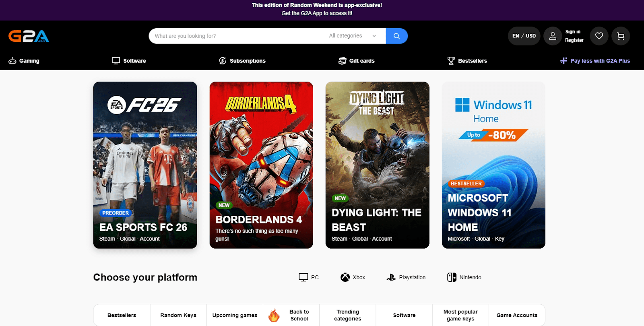Image resolution: width=644 pixels, height=326 pixels.
Task: Switch to the Random Keys tab
Action: point(178,315)
